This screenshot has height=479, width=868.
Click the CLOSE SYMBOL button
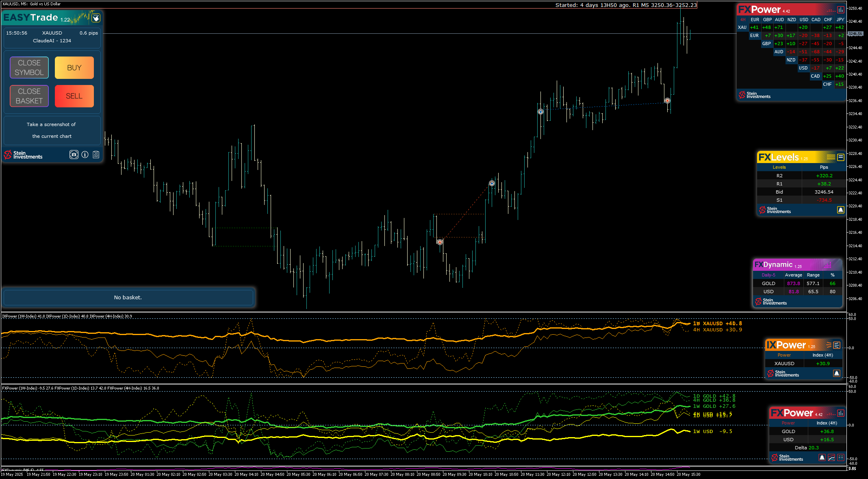click(x=29, y=67)
